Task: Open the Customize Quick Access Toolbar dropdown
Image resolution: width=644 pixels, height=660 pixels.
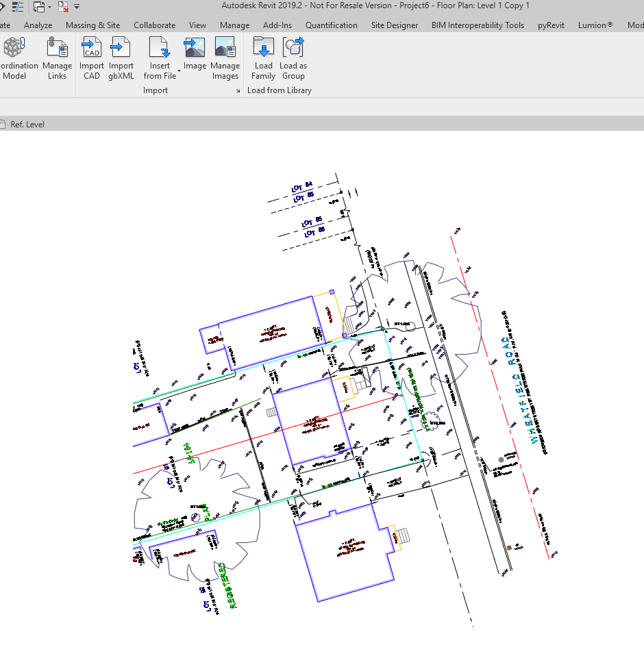Action: click(x=76, y=6)
